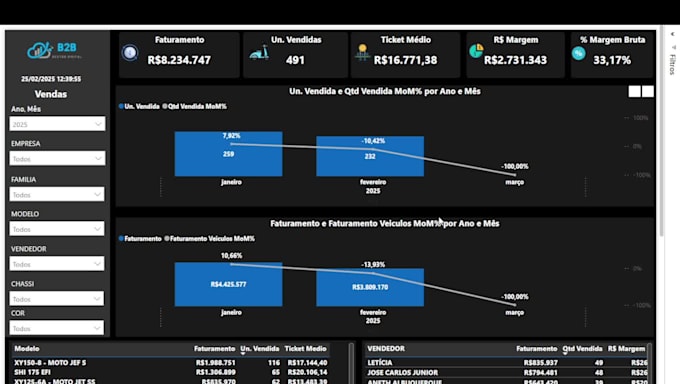The width and height of the screenshot is (680, 384).
Task: Click the Faturamento card coin icon
Action: click(130, 53)
